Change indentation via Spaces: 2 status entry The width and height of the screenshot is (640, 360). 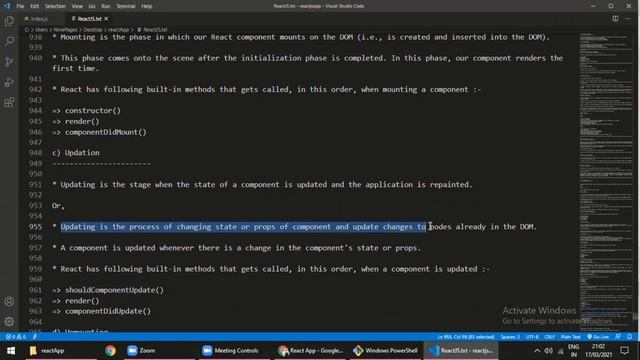pos(510,337)
